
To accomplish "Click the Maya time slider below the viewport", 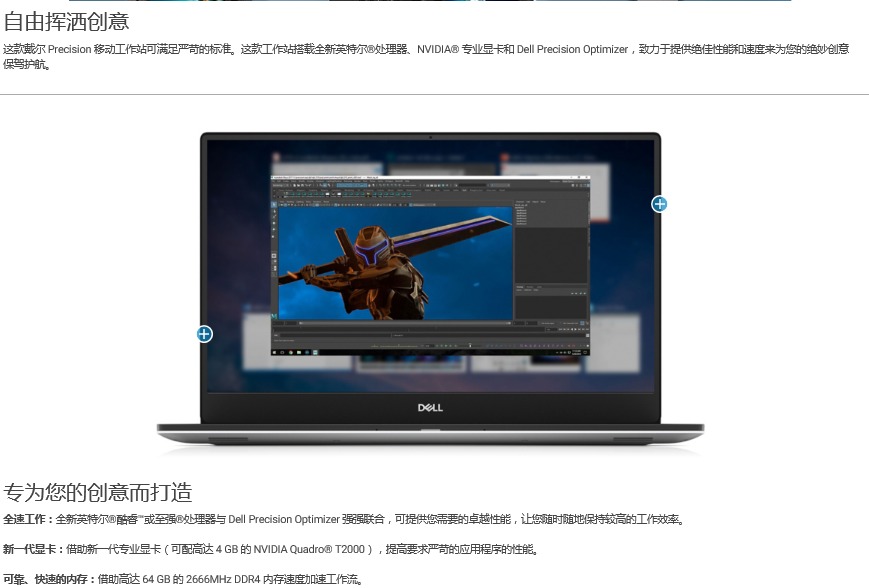I will (400, 324).
